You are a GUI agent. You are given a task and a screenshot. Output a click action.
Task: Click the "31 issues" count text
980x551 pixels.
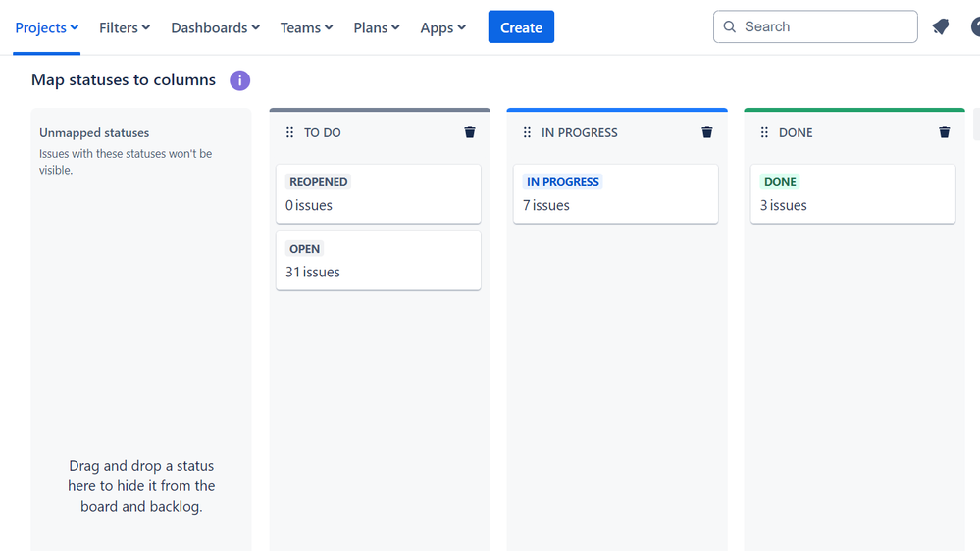(x=313, y=272)
